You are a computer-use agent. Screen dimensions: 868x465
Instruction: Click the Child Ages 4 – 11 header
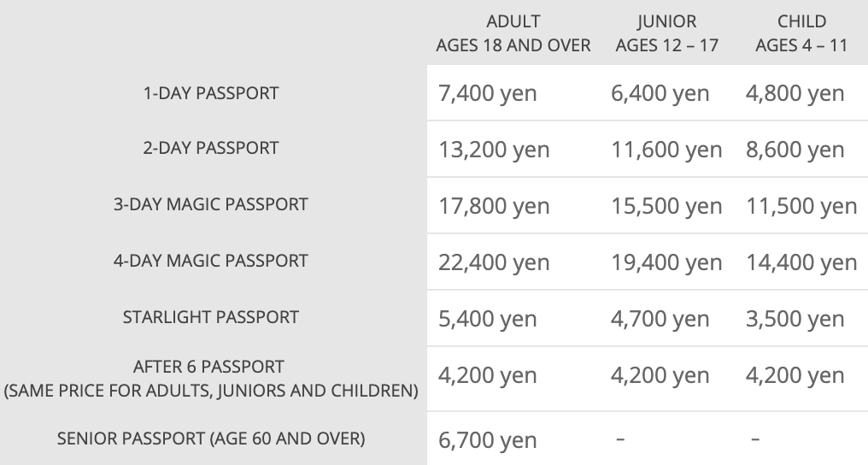pos(801,34)
